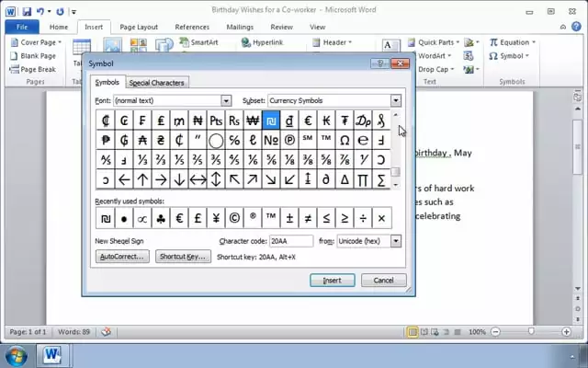Insert SmartArt from the ribbon

click(198, 42)
